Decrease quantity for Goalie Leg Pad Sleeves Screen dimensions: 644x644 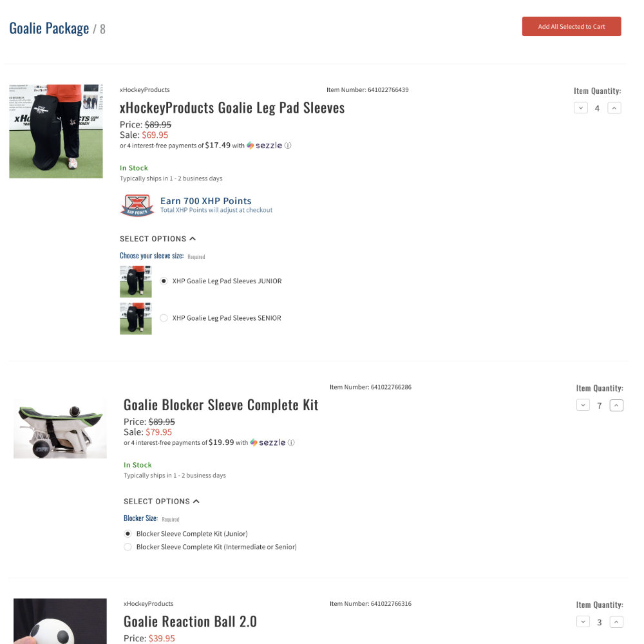(x=580, y=108)
